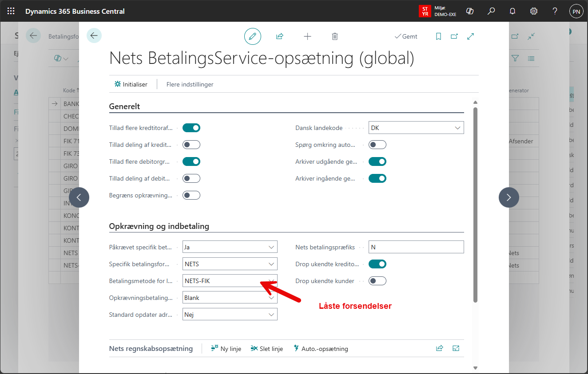
Task: Open Flere indstillinger menu
Action: coord(190,84)
